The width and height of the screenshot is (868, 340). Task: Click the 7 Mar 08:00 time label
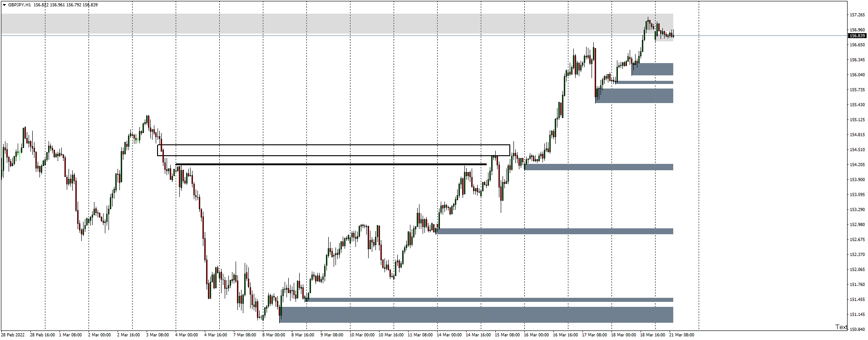click(x=245, y=335)
